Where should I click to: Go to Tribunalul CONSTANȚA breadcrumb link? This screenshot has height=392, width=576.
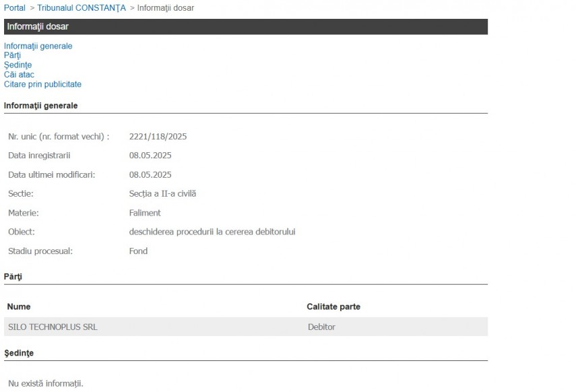(82, 7)
